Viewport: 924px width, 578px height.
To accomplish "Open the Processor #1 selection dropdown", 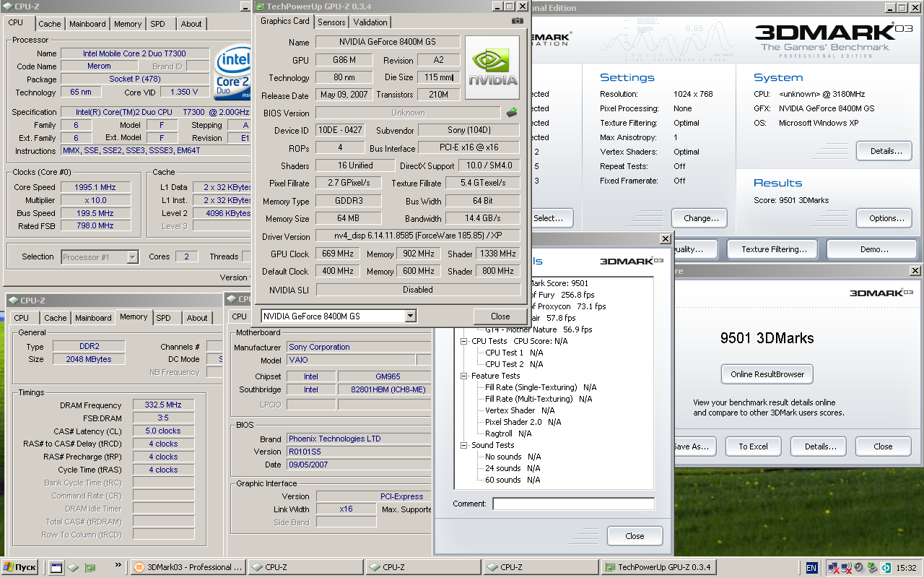I will click(x=132, y=256).
